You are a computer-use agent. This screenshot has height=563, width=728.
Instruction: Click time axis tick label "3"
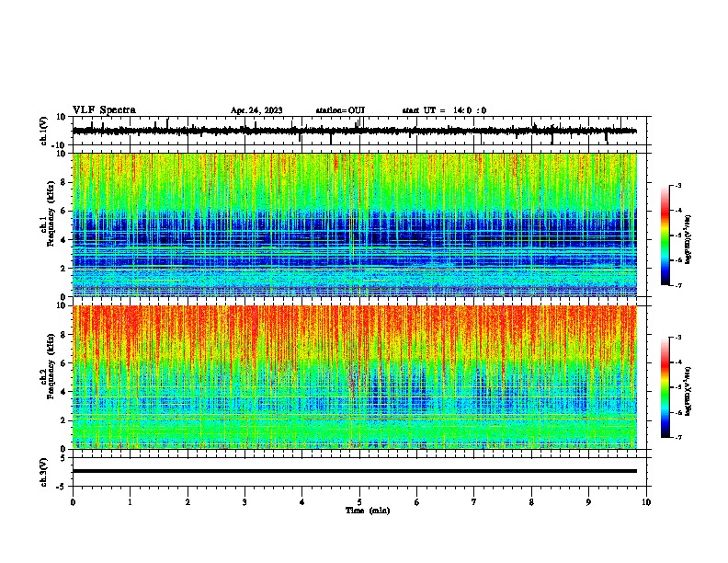(245, 502)
